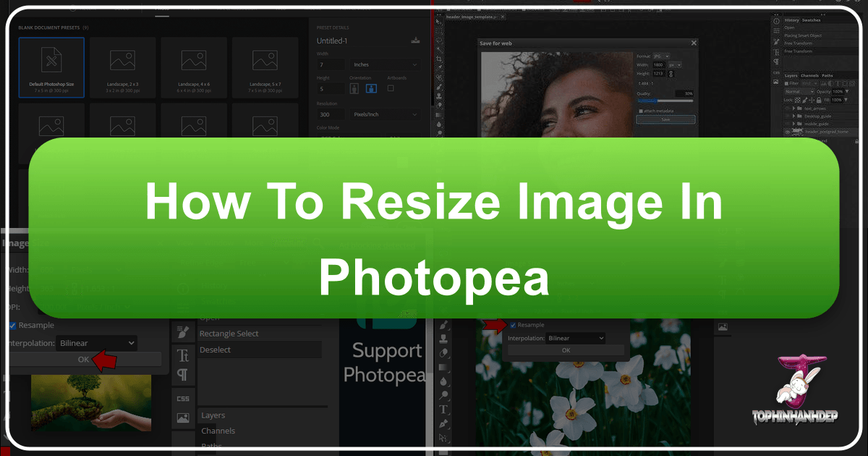
Task: Select the Eyedropper tool
Action: (x=440, y=67)
